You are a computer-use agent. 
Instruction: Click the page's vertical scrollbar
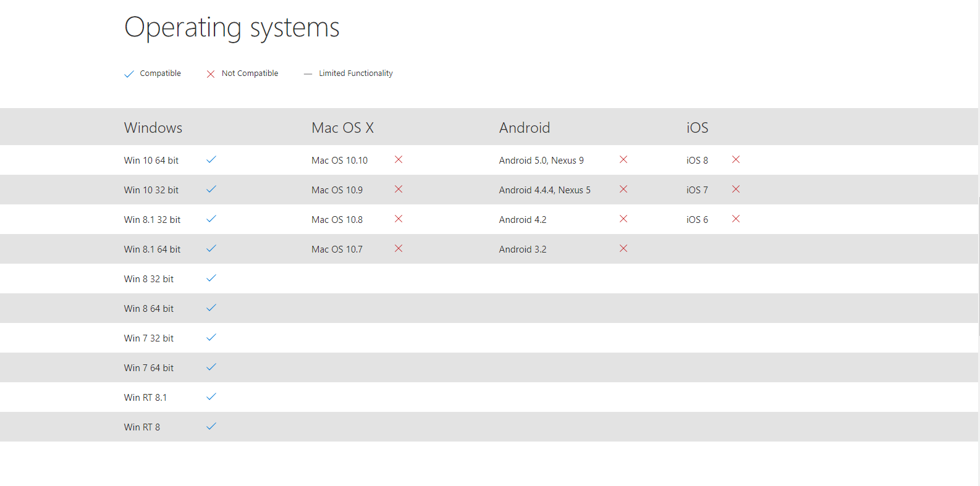point(979,266)
